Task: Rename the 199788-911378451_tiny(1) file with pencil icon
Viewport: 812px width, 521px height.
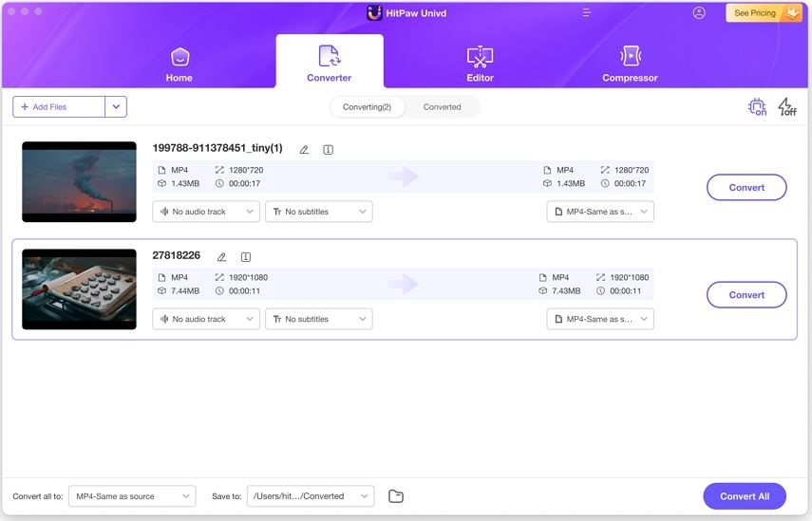Action: [304, 150]
